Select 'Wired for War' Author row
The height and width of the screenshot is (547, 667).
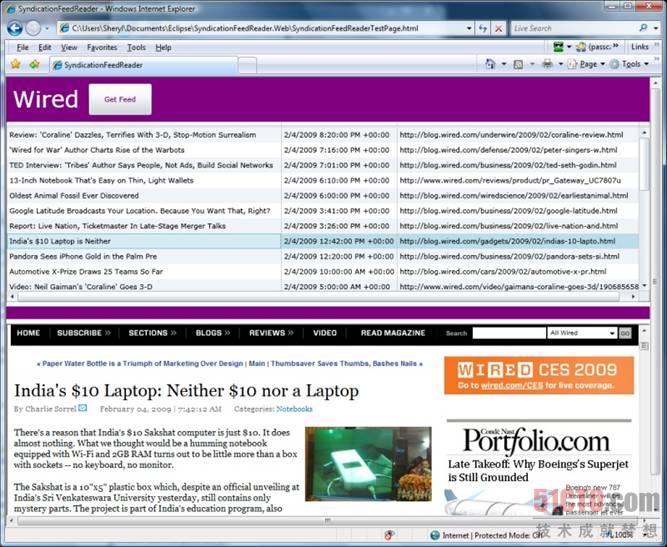pyautogui.click(x=322, y=150)
